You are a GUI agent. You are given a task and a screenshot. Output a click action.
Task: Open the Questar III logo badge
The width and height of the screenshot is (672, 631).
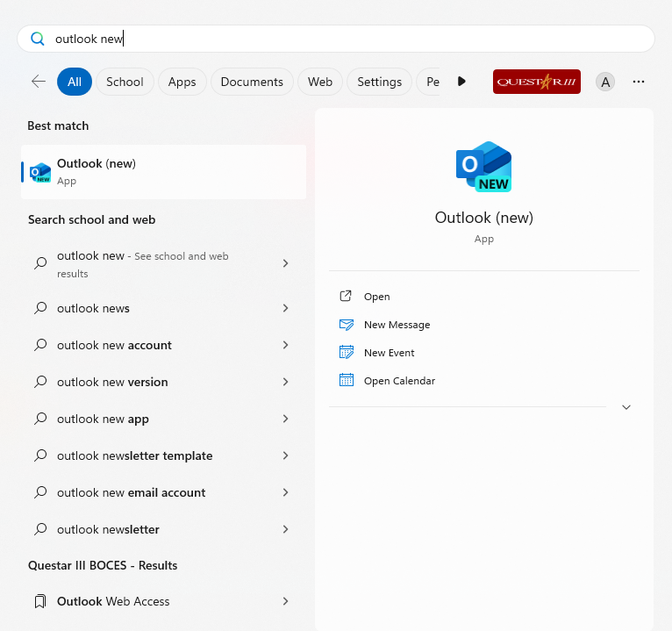click(x=537, y=82)
